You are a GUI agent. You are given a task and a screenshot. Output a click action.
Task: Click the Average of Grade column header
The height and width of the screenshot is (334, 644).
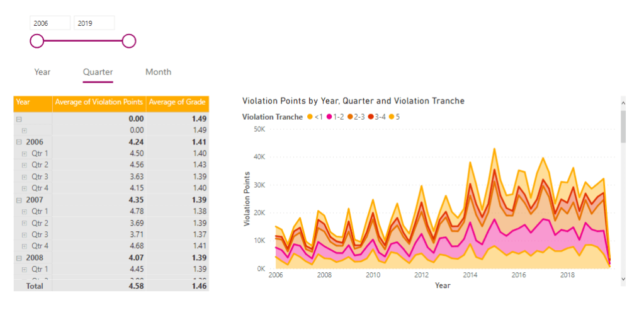[x=177, y=102]
